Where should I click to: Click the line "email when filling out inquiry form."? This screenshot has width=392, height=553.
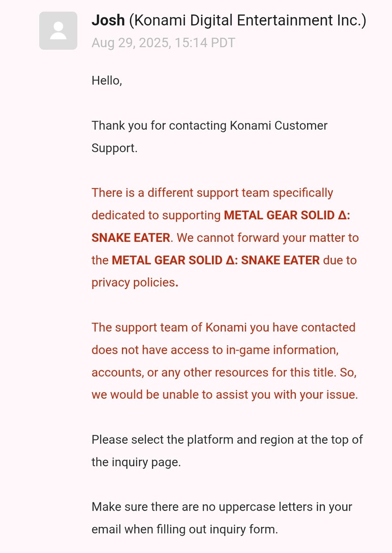[185, 529]
